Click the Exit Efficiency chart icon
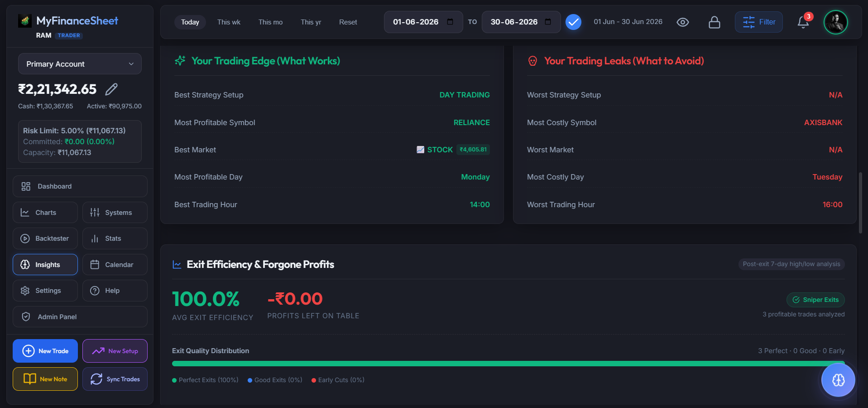The height and width of the screenshot is (408, 868). [x=177, y=264]
